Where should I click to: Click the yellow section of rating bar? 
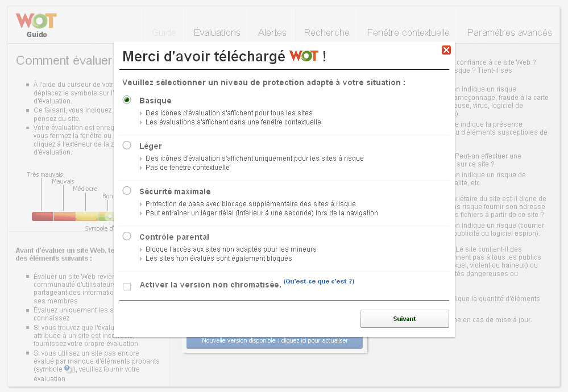86,216
